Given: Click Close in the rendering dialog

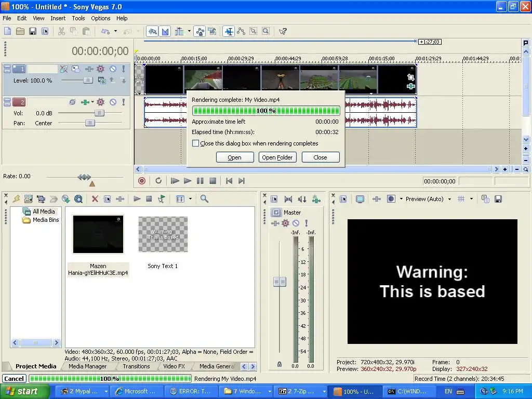Looking at the screenshot, I should [x=320, y=157].
